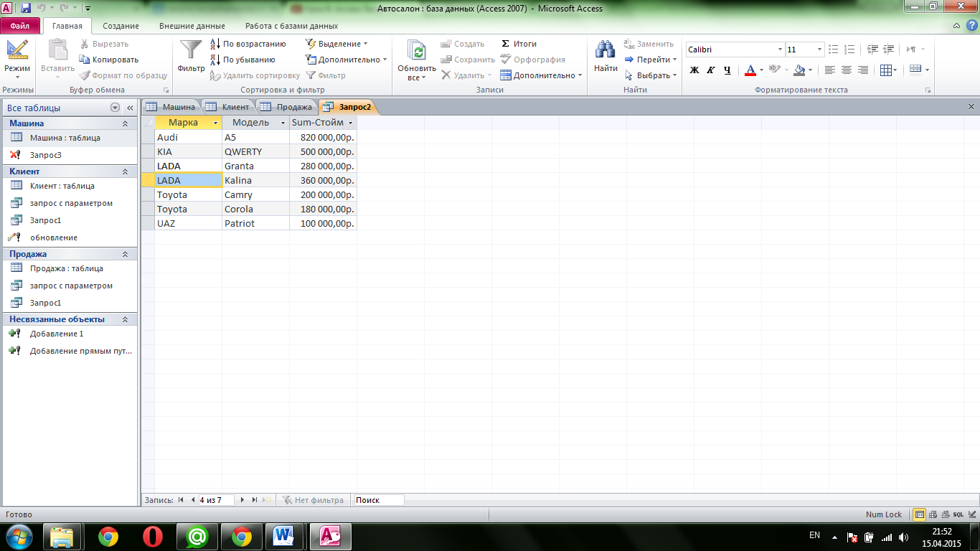
Task: Switch to Внешние данные ribbon tab
Action: point(192,26)
